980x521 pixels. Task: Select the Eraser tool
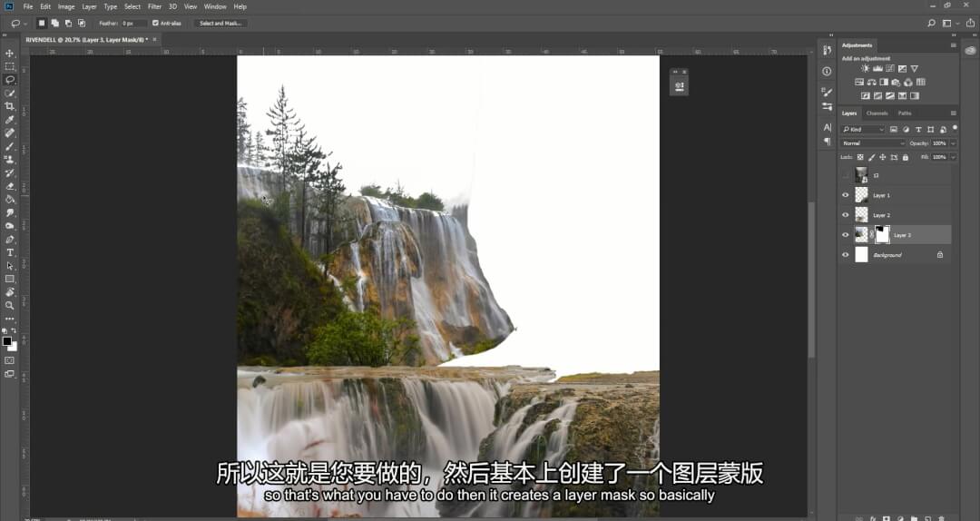9,186
